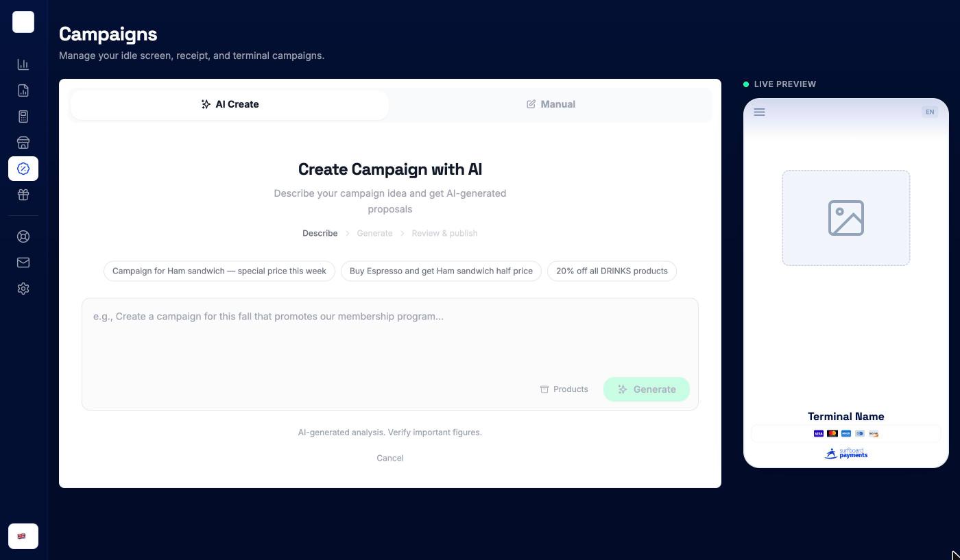Viewport: 960px width, 560px height.
Task: Open the Products picker button
Action: (x=564, y=389)
